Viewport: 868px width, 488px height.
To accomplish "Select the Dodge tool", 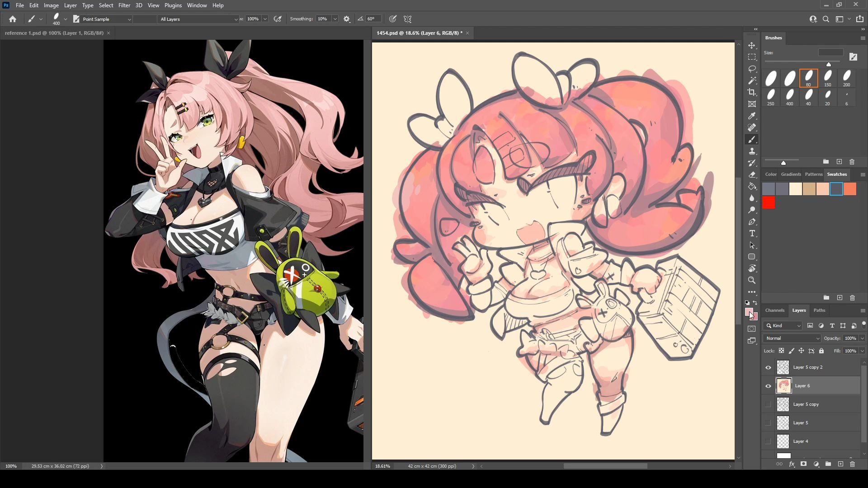I will 752,210.
